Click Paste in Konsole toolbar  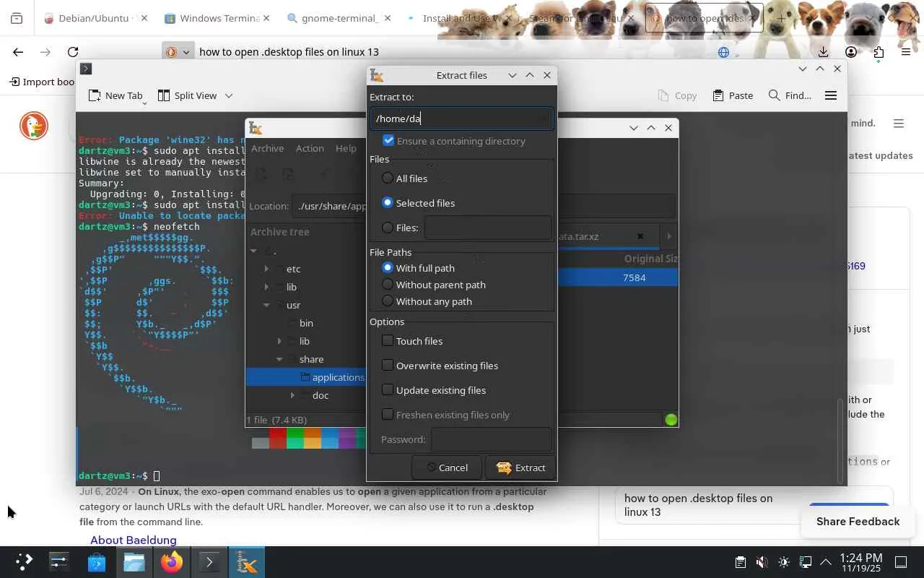click(733, 95)
